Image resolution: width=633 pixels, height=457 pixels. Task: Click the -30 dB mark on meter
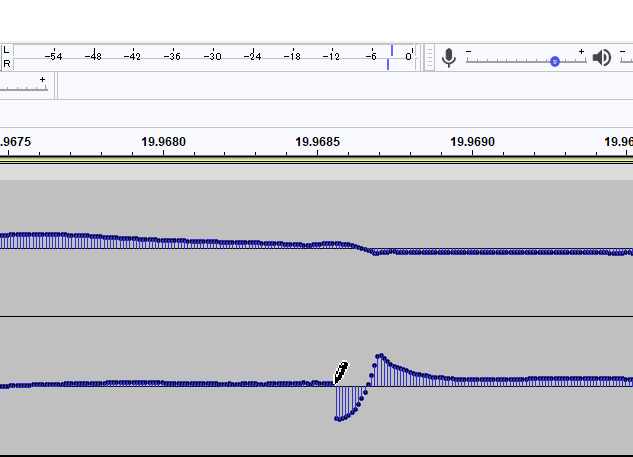[212, 57]
